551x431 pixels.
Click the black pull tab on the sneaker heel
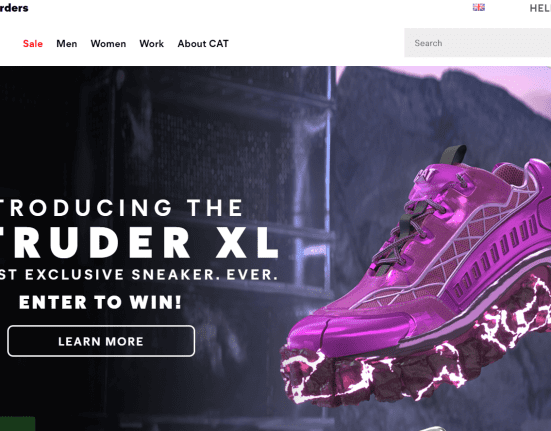pyautogui.click(x=453, y=154)
